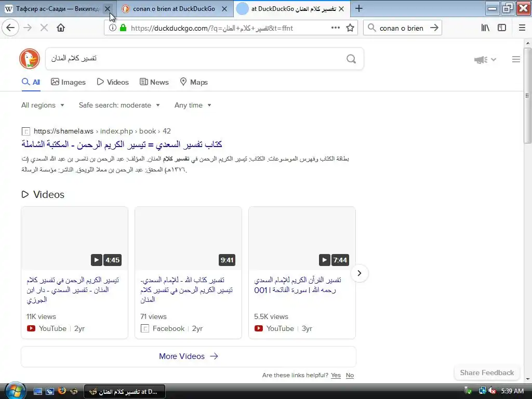Bookmark this page with the star
The width and height of the screenshot is (532, 399).
(x=350, y=28)
